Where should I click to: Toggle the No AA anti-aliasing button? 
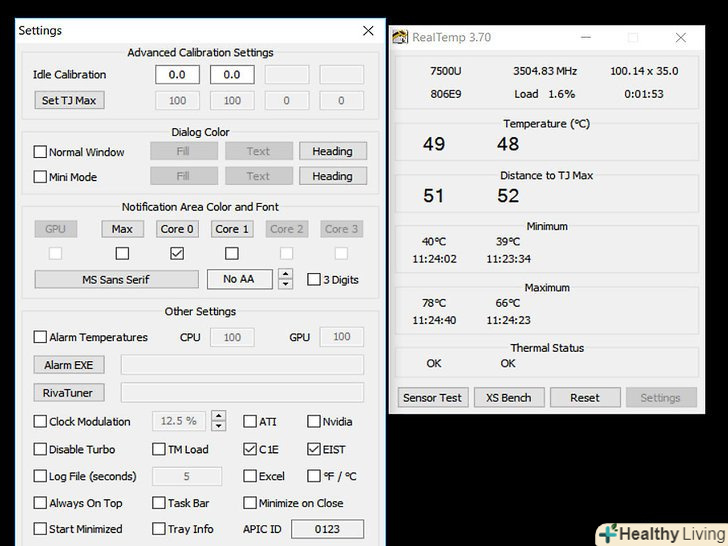(x=239, y=279)
